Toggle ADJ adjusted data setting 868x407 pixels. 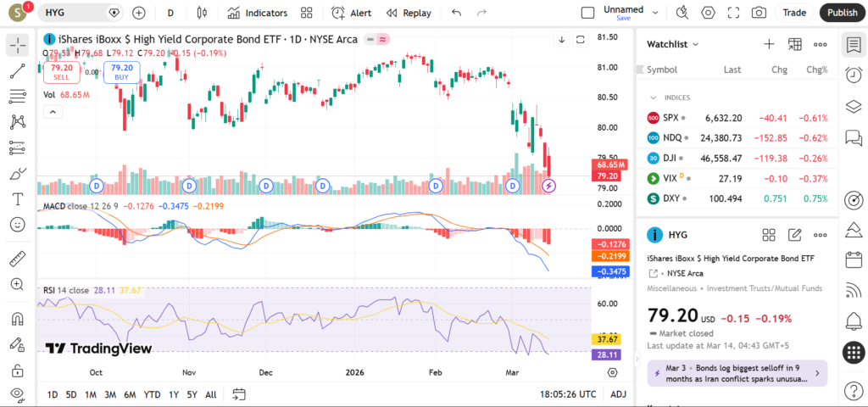click(618, 394)
